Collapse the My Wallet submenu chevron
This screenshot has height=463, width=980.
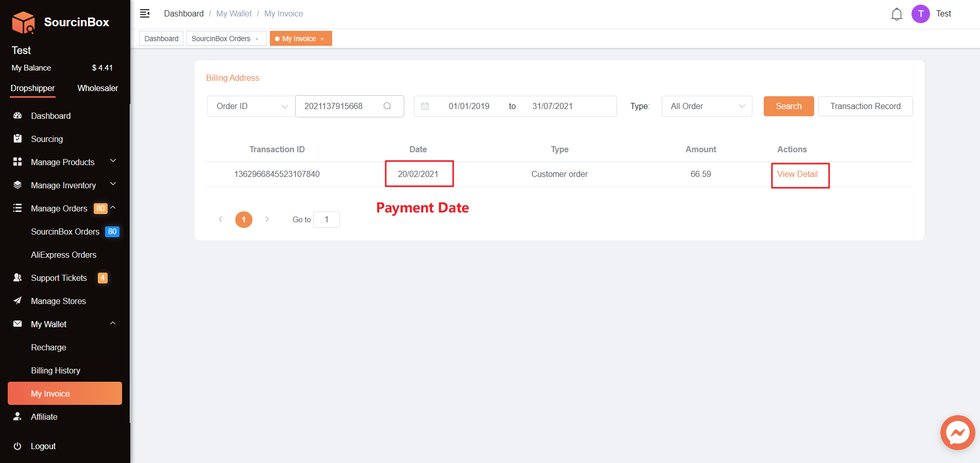pos(113,323)
